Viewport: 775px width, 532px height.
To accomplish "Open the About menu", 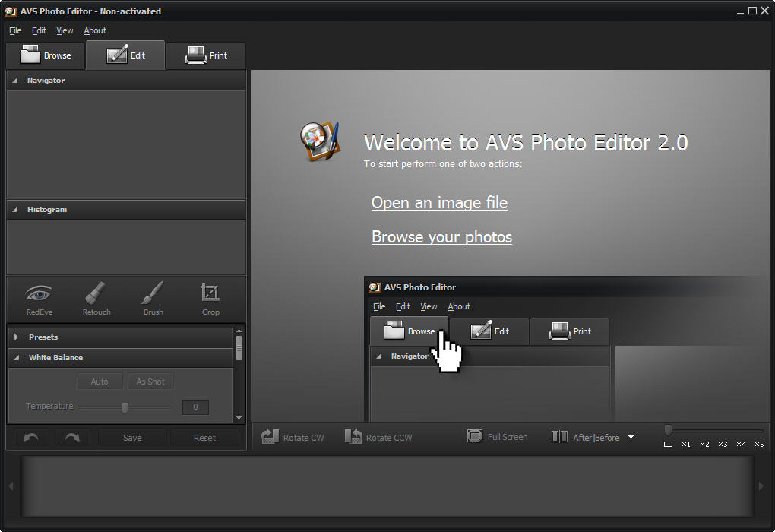I will [x=95, y=30].
